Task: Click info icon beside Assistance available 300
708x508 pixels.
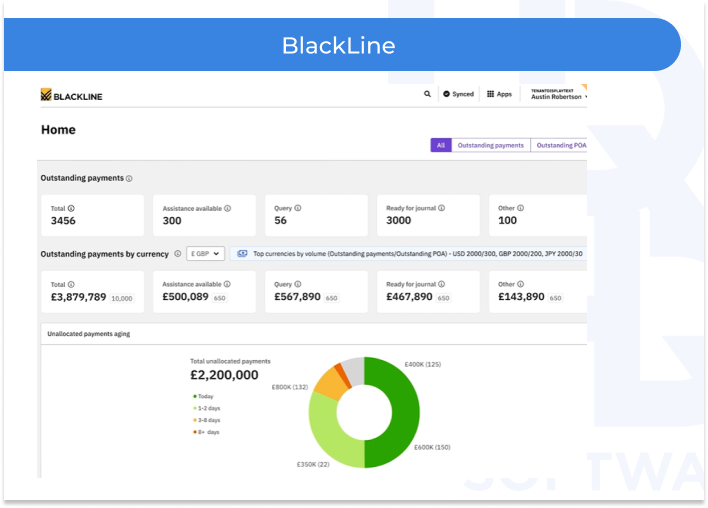Action: click(228, 208)
